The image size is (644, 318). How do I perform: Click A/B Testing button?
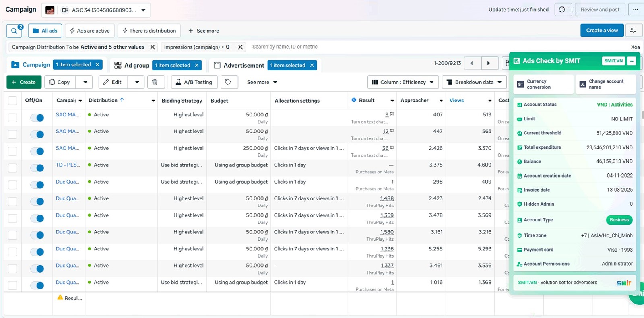coord(194,82)
